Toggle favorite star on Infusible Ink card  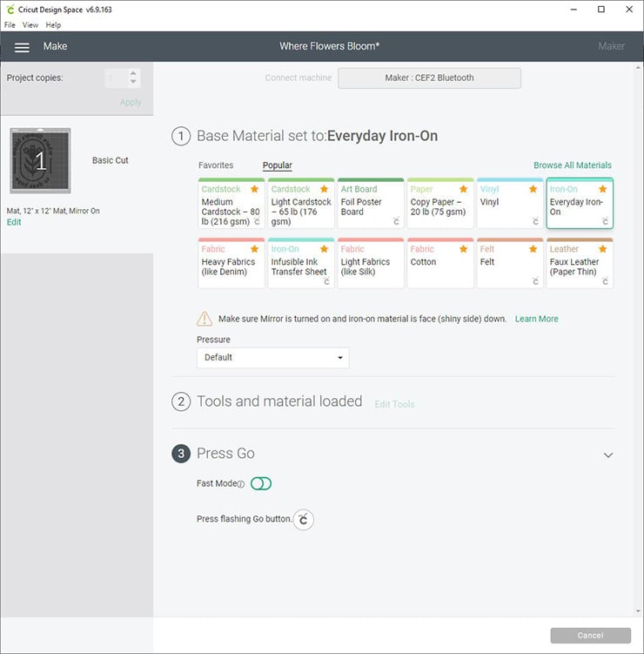pyautogui.click(x=324, y=249)
